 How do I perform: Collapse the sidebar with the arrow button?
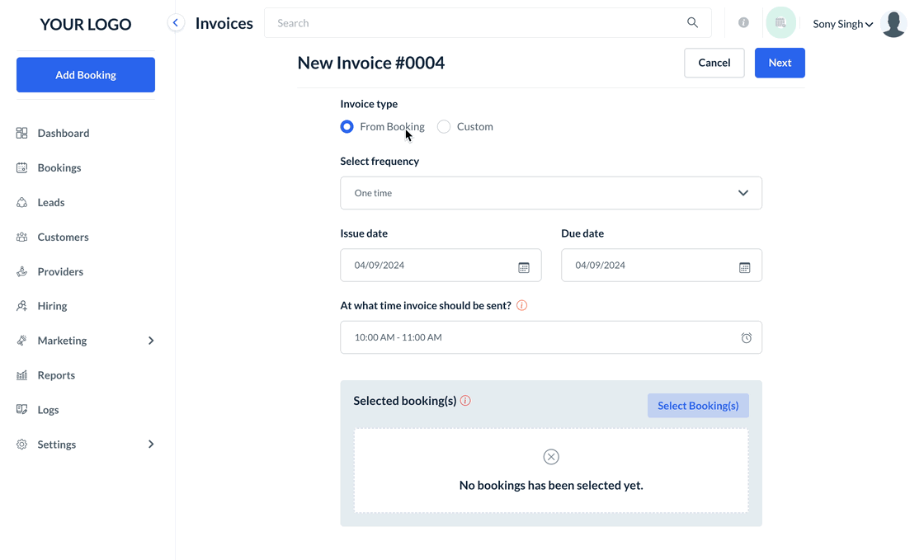coord(176,23)
